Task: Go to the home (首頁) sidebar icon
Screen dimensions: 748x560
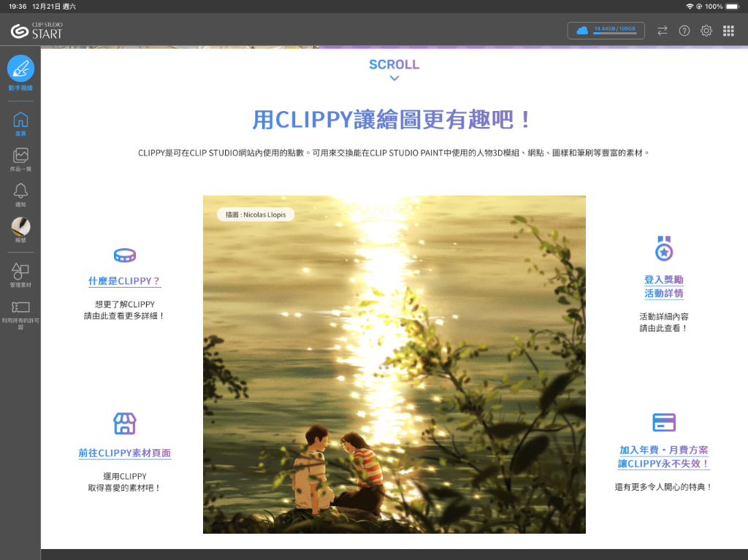Action: click(x=20, y=120)
